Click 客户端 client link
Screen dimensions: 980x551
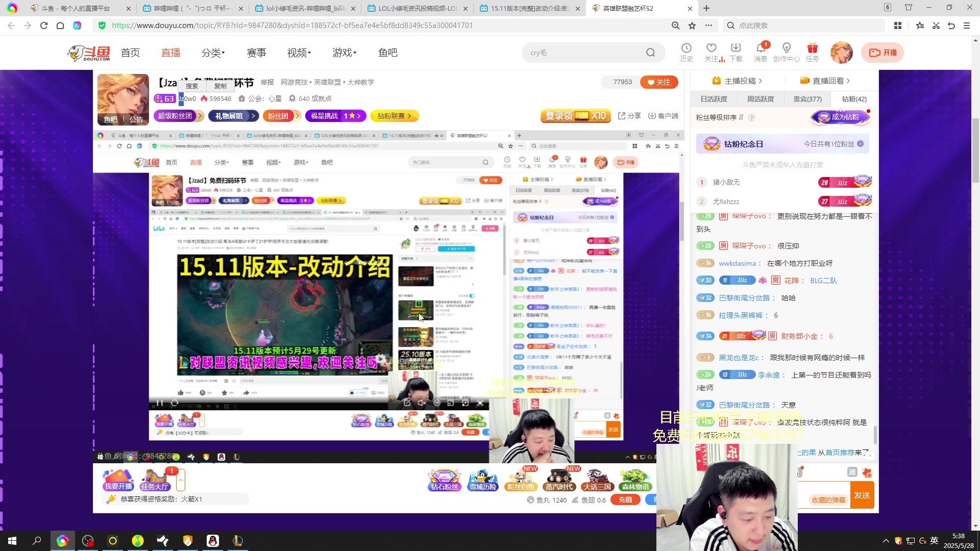[x=663, y=116]
